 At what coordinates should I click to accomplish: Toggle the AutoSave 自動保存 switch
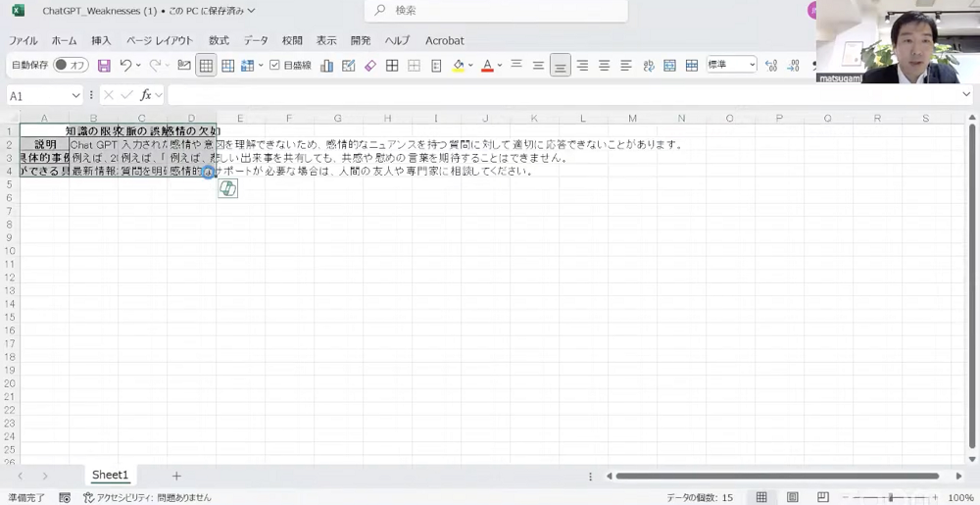pos(71,65)
